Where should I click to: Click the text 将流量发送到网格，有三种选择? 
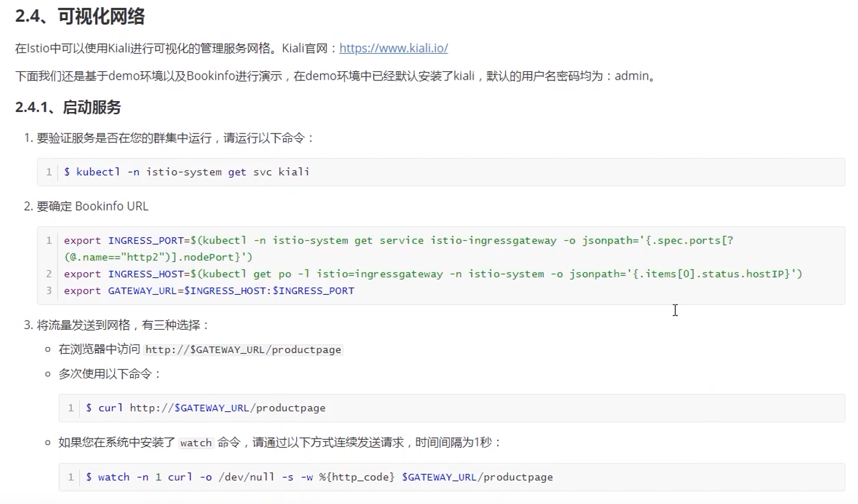[123, 325]
